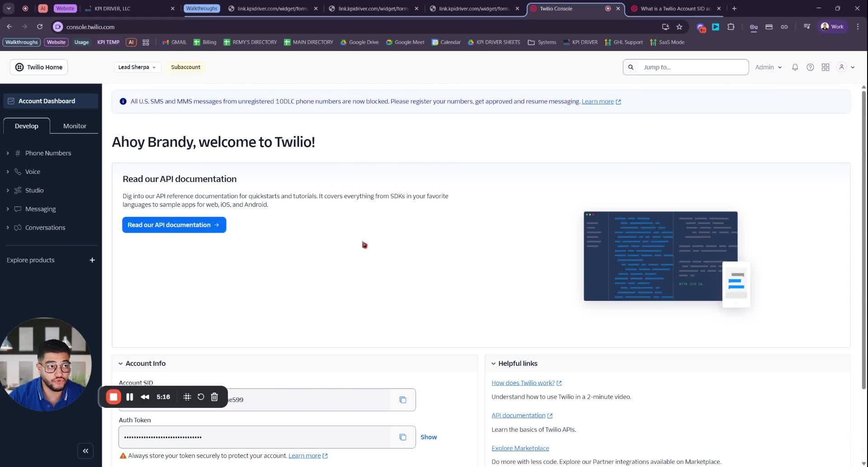Open the Systems bookmark folder
This screenshot has height=467, width=868.
[542, 42]
